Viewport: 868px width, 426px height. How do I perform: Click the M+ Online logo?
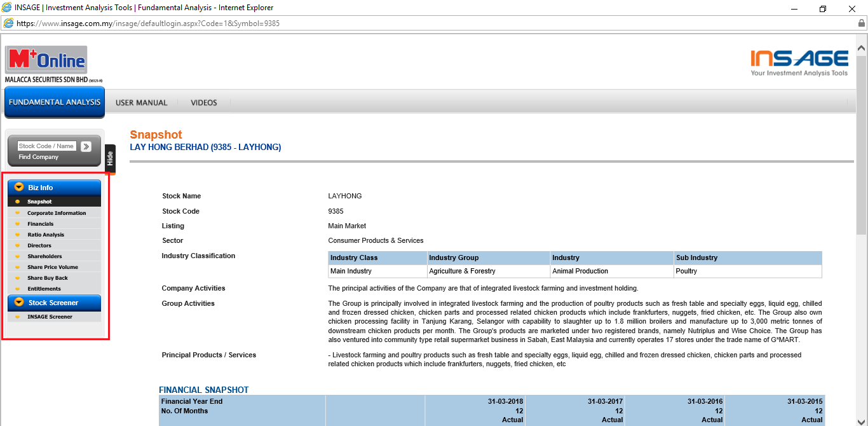click(46, 61)
